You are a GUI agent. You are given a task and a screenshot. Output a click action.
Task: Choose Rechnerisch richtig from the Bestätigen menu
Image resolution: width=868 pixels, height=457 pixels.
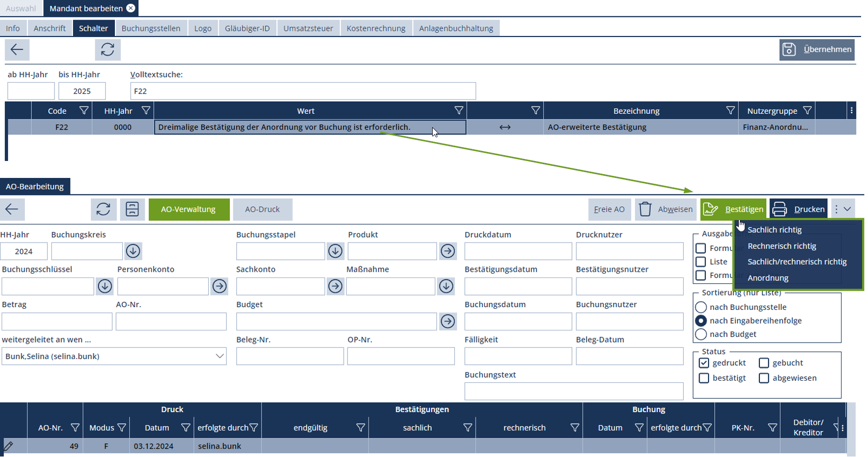pos(782,246)
